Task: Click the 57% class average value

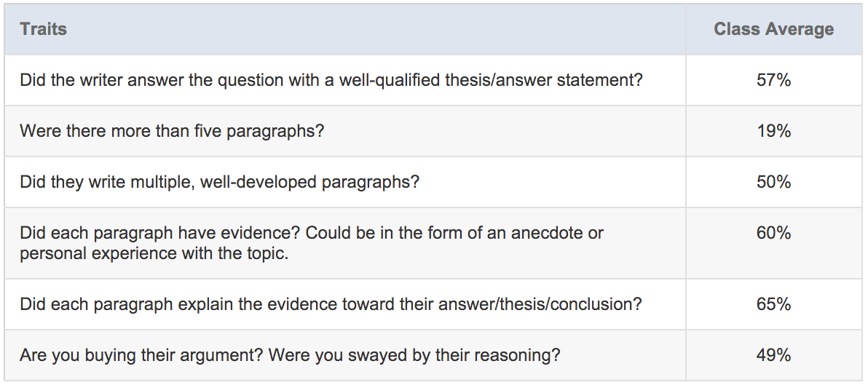Action: click(x=774, y=81)
